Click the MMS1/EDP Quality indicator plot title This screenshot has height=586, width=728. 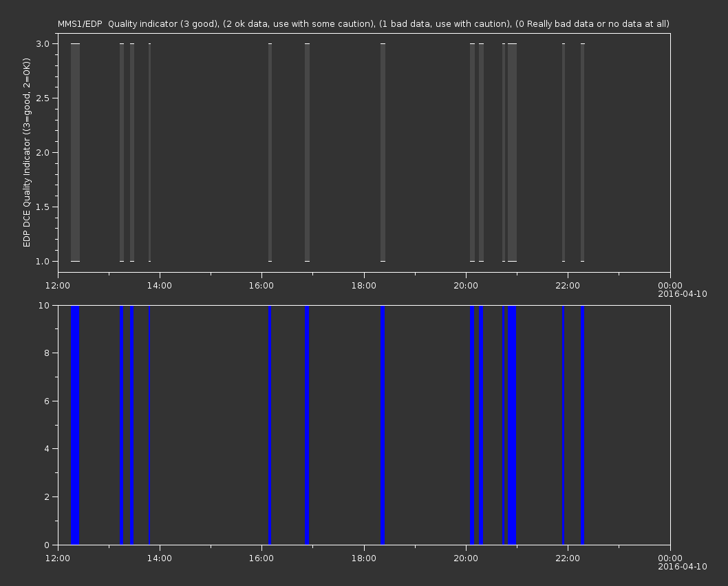[363, 23]
